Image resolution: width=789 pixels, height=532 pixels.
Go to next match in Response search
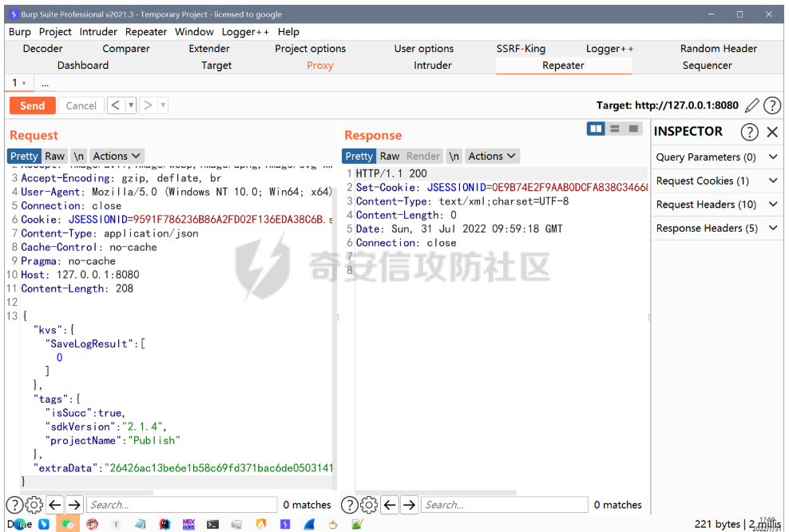pyautogui.click(x=410, y=504)
